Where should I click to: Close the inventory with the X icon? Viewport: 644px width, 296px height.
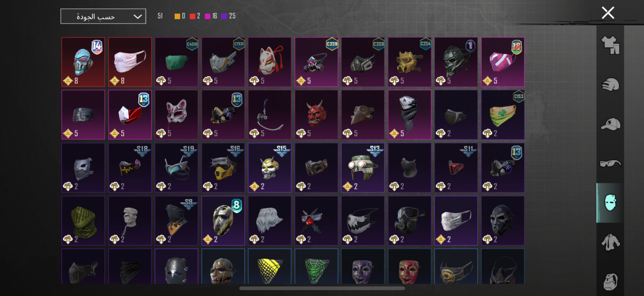608,13
